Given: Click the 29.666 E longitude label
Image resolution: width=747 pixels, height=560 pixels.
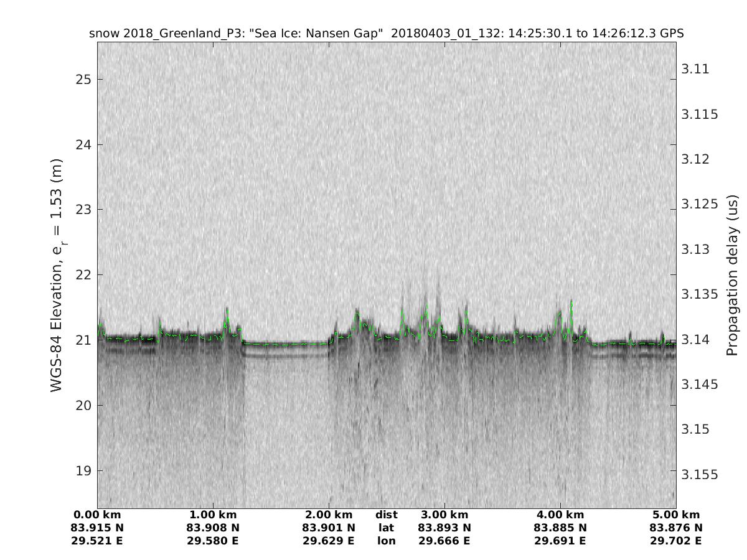Looking at the screenshot, I should [x=444, y=541].
